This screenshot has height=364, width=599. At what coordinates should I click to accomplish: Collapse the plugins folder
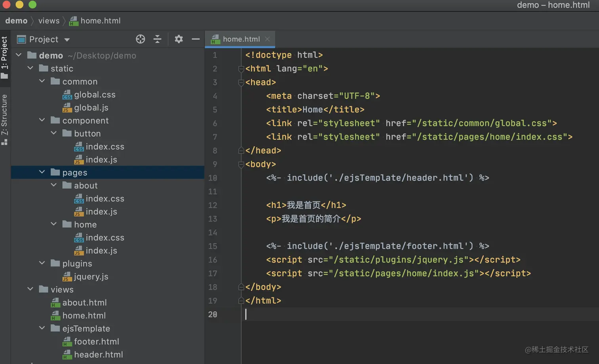42,263
